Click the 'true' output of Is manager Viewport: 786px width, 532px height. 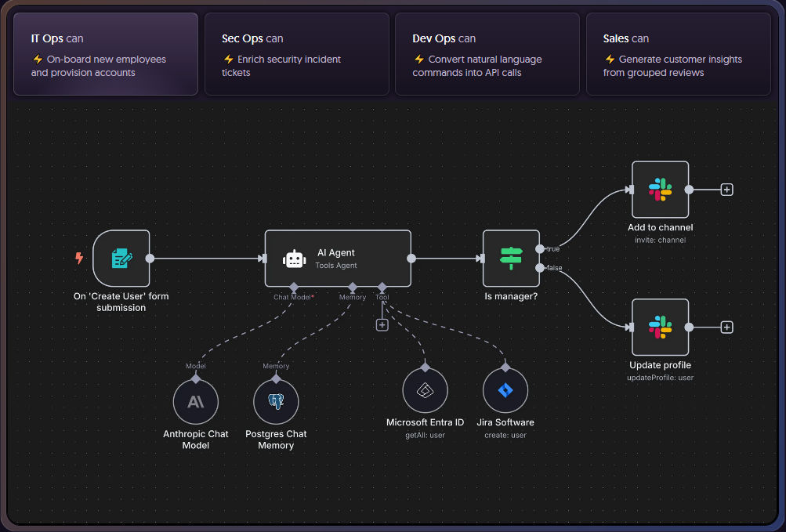(x=540, y=248)
